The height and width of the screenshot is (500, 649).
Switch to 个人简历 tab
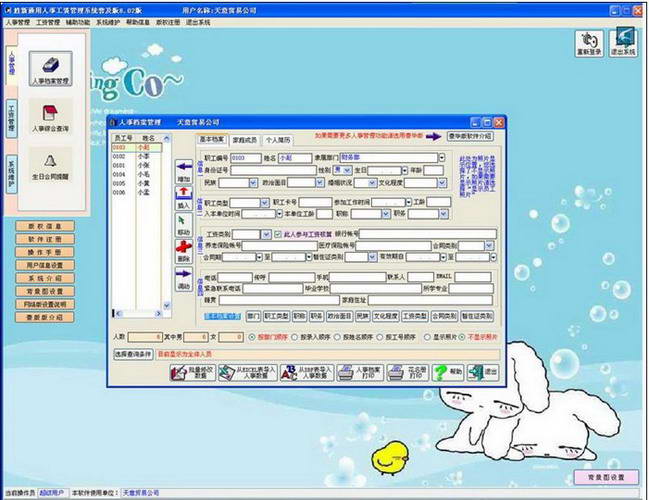click(x=278, y=140)
